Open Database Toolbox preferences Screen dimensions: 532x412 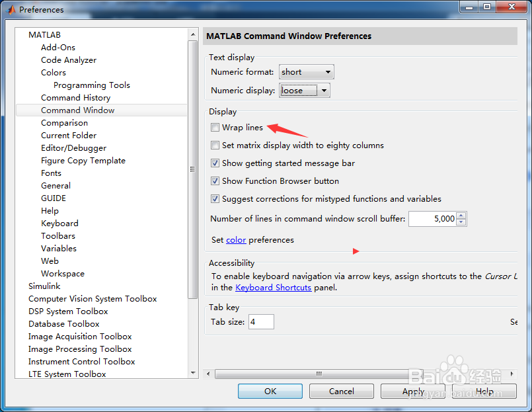64,324
